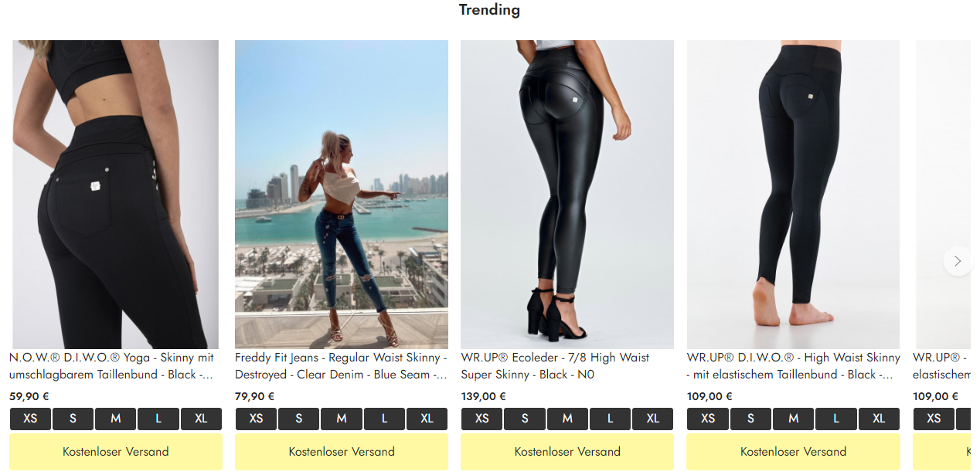Select size XS on the partially visible fifth product
Screen dimensions: 980x475
point(934,419)
